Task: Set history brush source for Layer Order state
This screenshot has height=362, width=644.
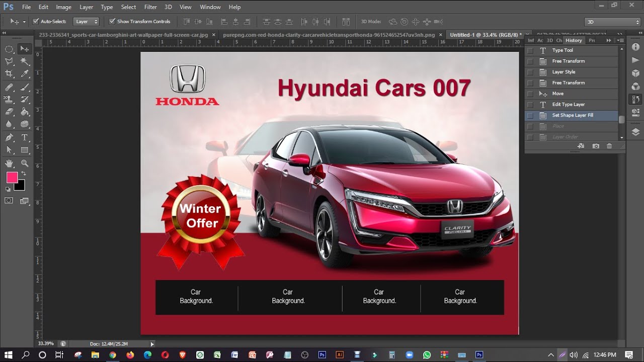Action: click(530, 137)
